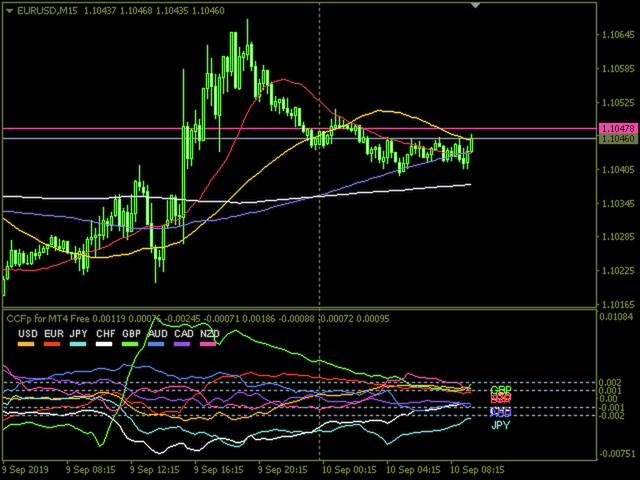Viewport: 640px width, 480px height.
Task: Click the JPY line label in indicator
Action: (x=501, y=425)
